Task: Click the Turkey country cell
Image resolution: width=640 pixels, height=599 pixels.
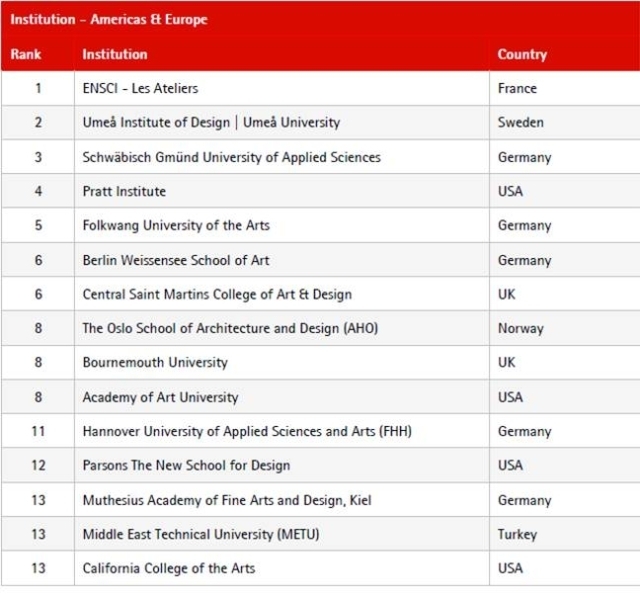Action: [x=517, y=534]
